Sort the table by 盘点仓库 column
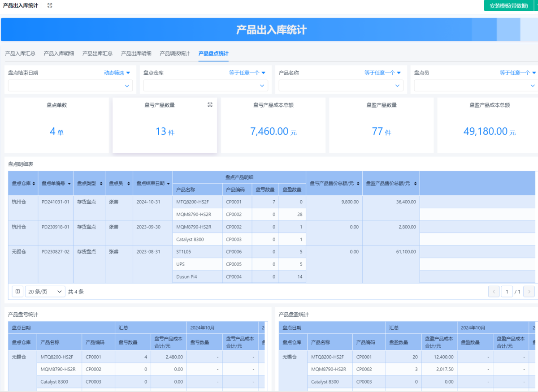The height and width of the screenshot is (392, 538). 34,183
